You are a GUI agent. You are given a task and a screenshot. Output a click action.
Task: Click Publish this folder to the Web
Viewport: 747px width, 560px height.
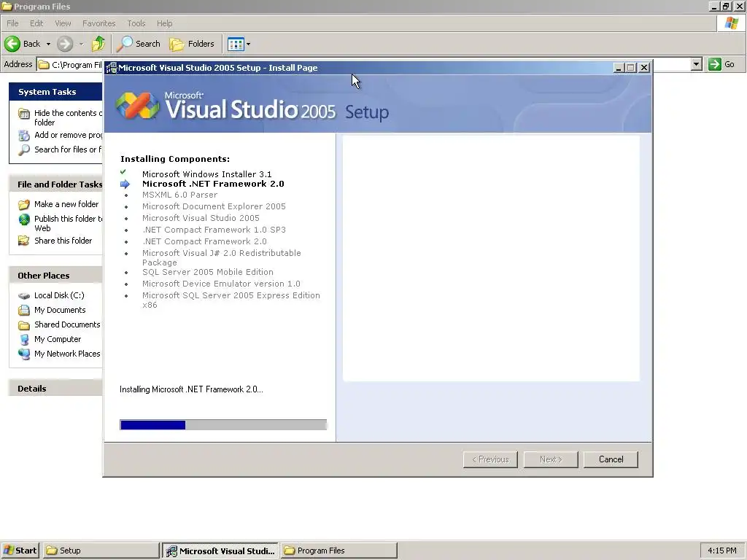pyautogui.click(x=68, y=223)
